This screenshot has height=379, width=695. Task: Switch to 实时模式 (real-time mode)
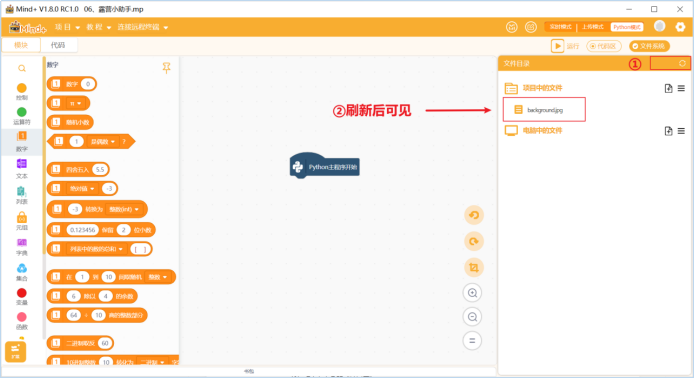coord(561,27)
